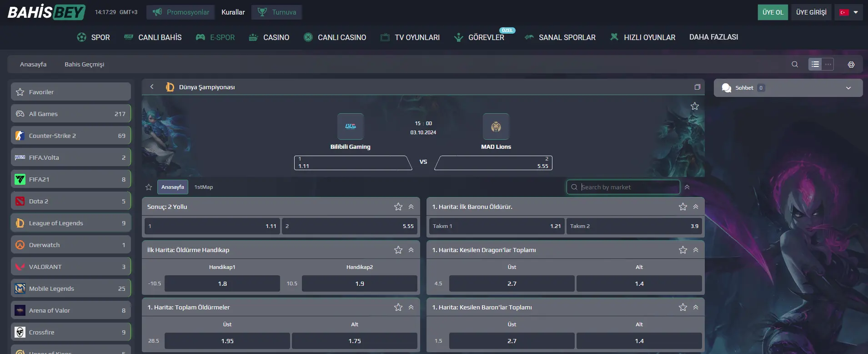Collapse the İlk Baronu Öldürür market

pyautogui.click(x=696, y=207)
